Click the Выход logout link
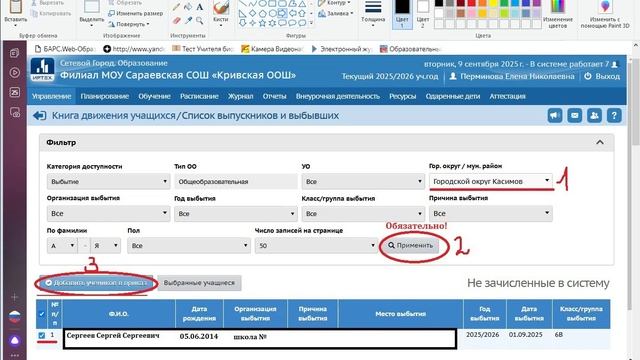The height and width of the screenshot is (360, 640). [x=602, y=76]
